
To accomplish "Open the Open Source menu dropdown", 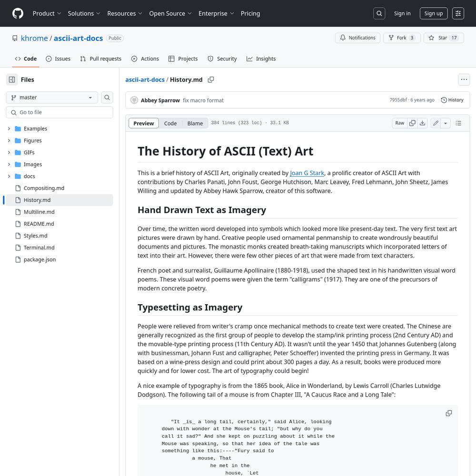I will click(x=170, y=13).
